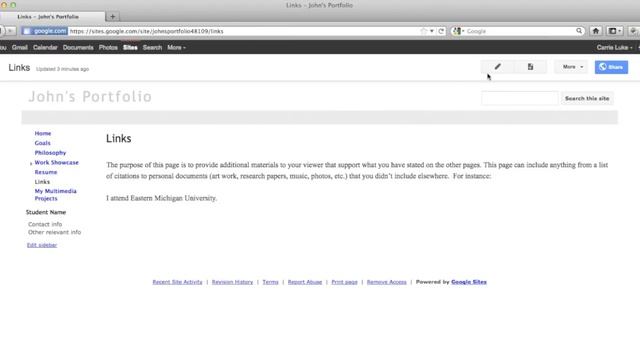Open the Philosophy sidebar page
The width and height of the screenshot is (640, 360).
coord(50,153)
